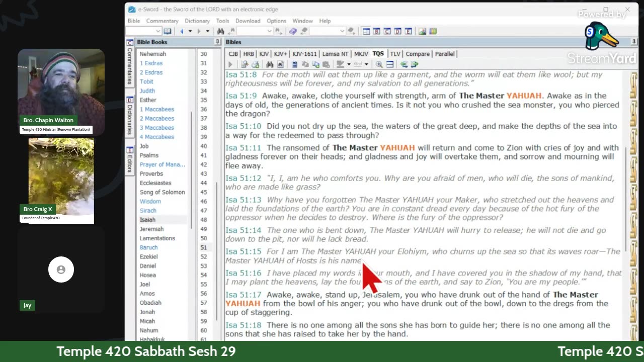The width and height of the screenshot is (644, 362).
Task: Expand the Back history dropdown arrow
Action: pos(190,31)
